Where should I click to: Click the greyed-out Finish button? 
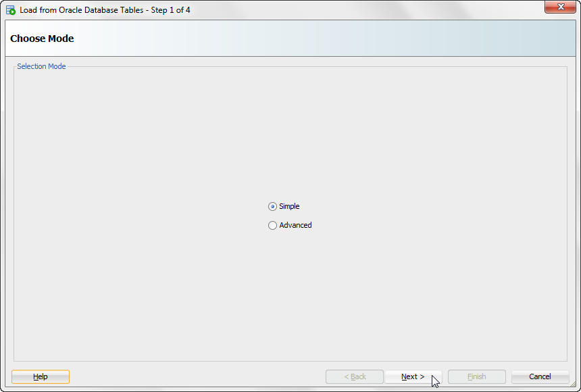click(x=477, y=377)
